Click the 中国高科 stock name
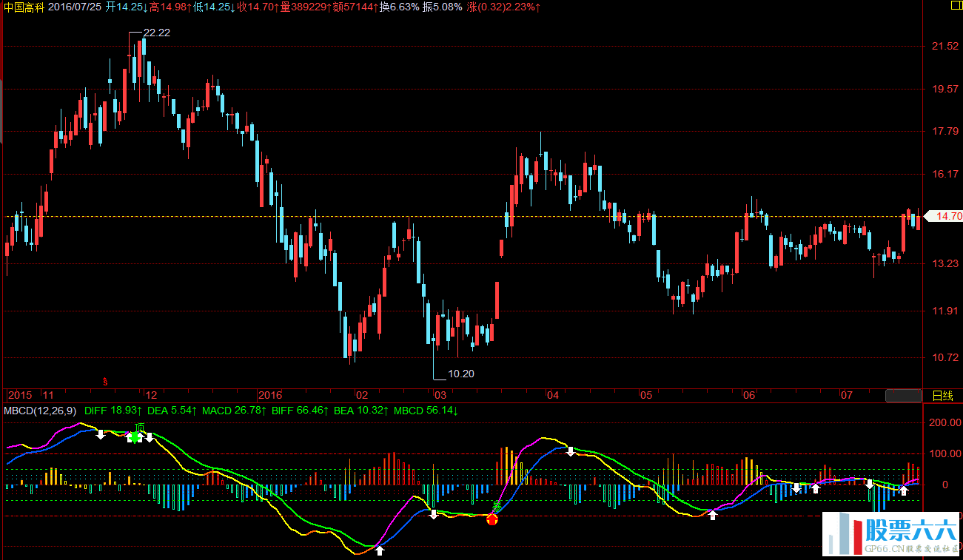Image resolution: width=963 pixels, height=560 pixels. pos(24,7)
